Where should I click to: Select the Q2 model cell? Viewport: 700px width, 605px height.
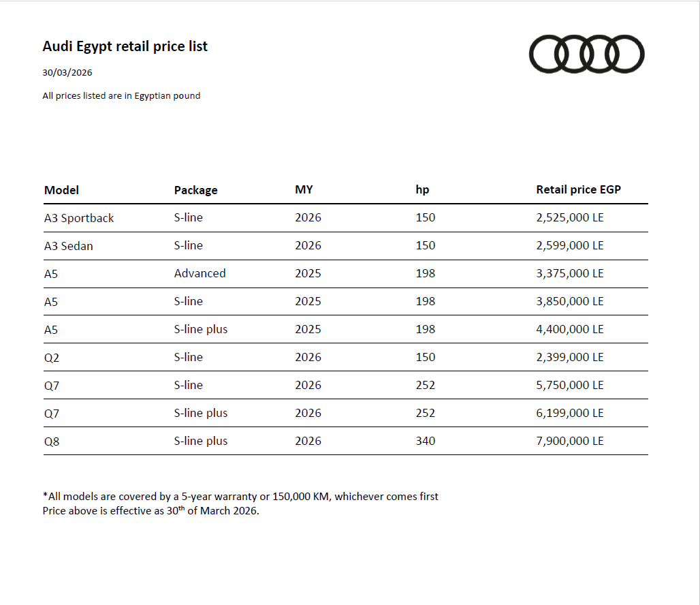[52, 358]
